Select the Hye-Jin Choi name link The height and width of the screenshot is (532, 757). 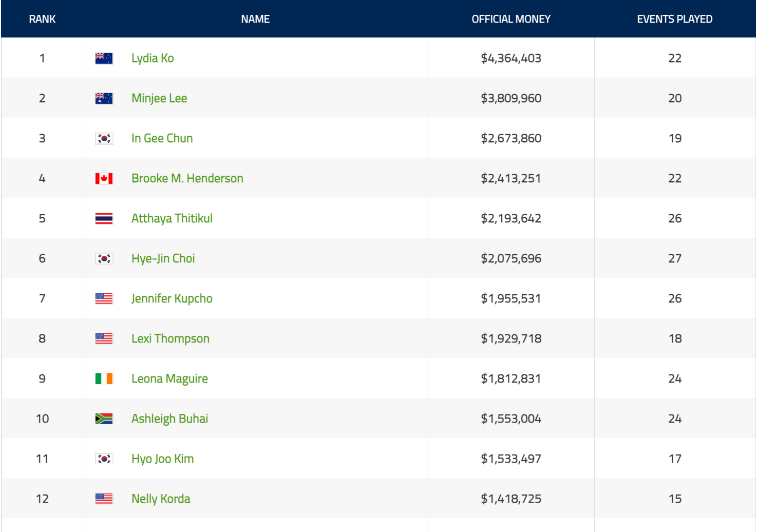click(163, 258)
